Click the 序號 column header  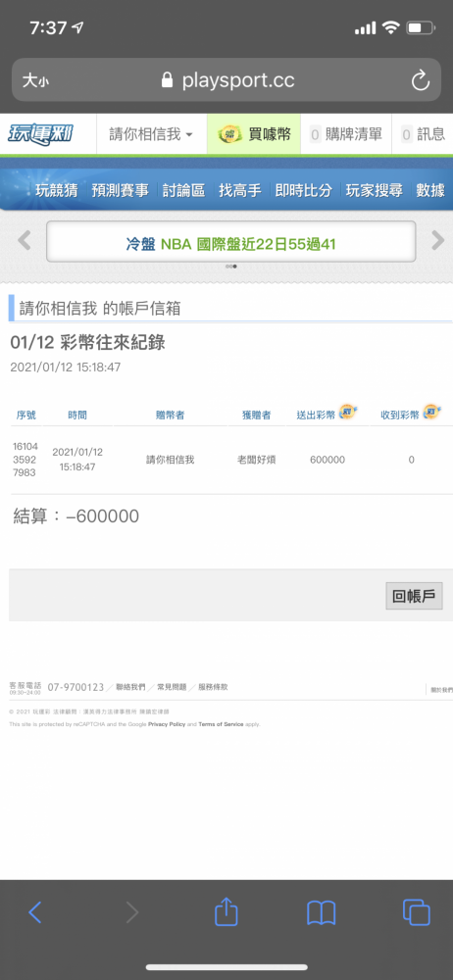(x=26, y=415)
